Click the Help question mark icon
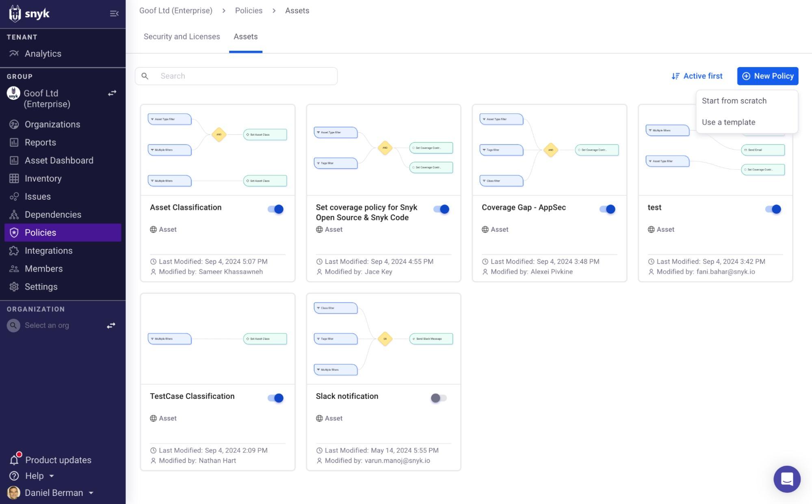Image resolution: width=812 pixels, height=504 pixels. (14, 476)
